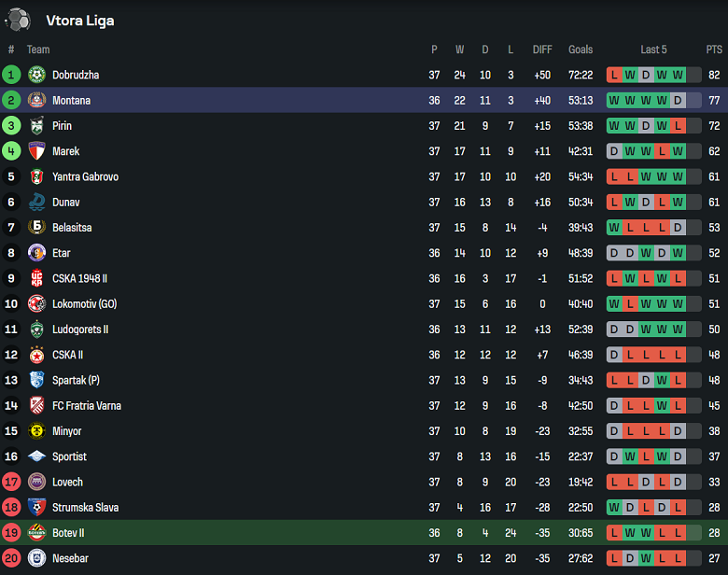Viewport: 728px width, 575px height.
Task: Click the Montana team badge
Action: pos(36,100)
